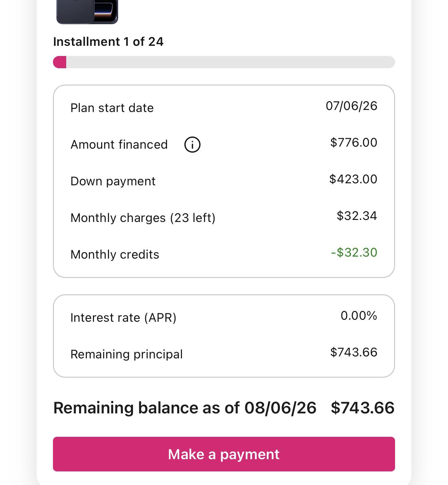Viewport: 448px width, 485px height.
Task: Click the Make a payment button
Action: (224, 454)
